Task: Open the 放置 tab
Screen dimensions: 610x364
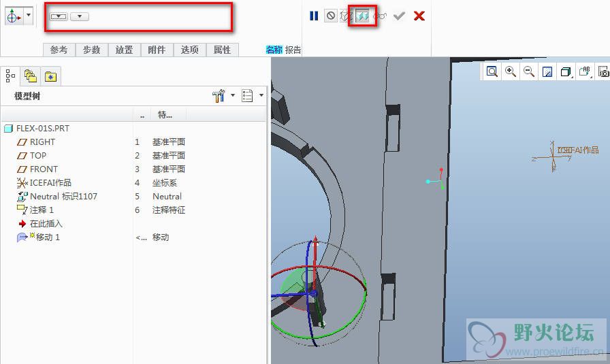Action: (x=124, y=50)
